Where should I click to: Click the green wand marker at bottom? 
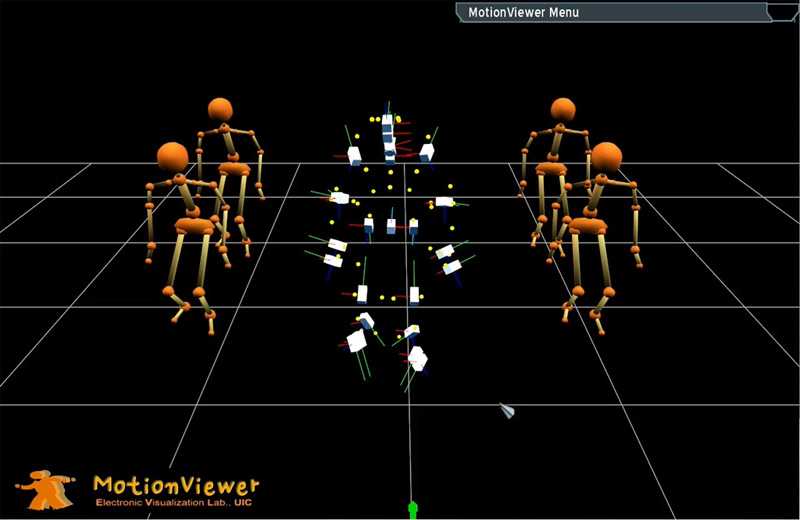point(413,510)
